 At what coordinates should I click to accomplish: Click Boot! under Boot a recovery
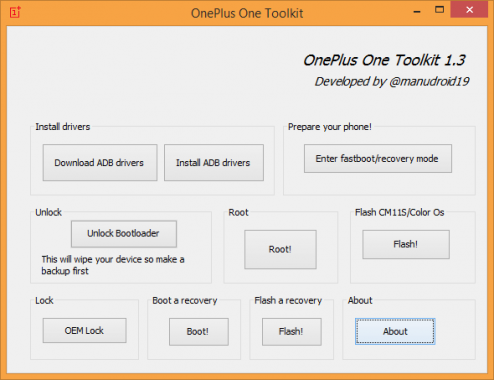tap(199, 332)
